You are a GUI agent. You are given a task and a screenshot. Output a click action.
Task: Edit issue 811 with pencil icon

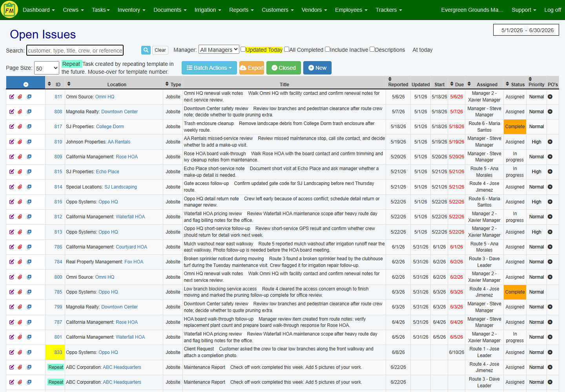point(12,97)
